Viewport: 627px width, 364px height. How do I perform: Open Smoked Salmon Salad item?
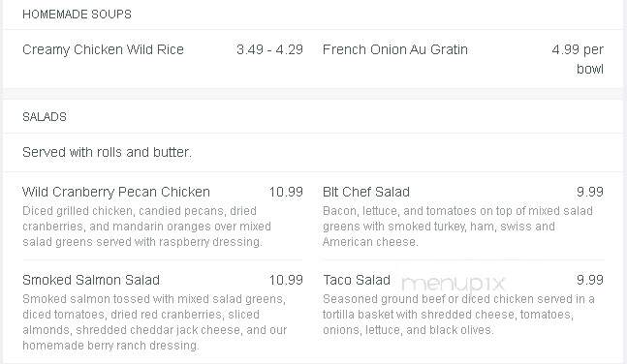[x=91, y=280]
